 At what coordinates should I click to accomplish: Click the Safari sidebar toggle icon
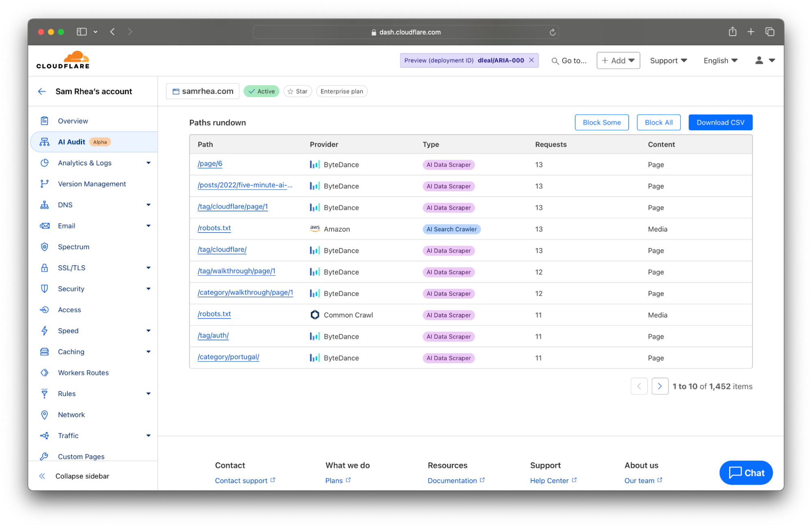click(x=82, y=32)
